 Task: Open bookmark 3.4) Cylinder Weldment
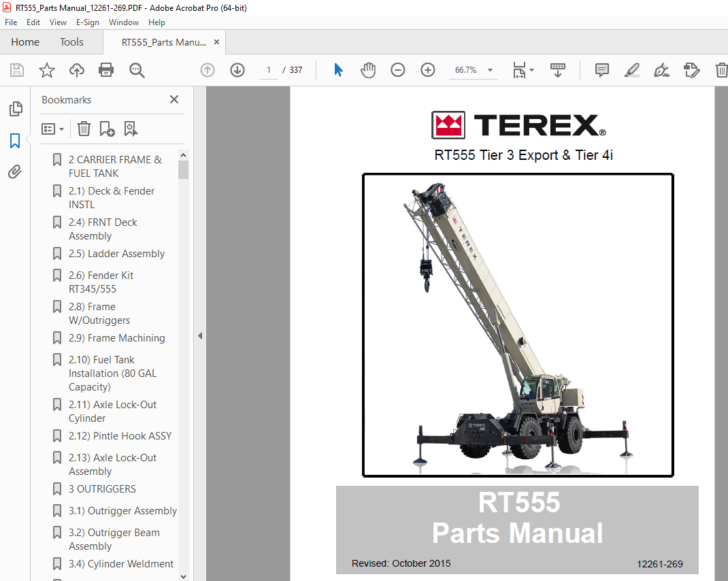point(120,564)
